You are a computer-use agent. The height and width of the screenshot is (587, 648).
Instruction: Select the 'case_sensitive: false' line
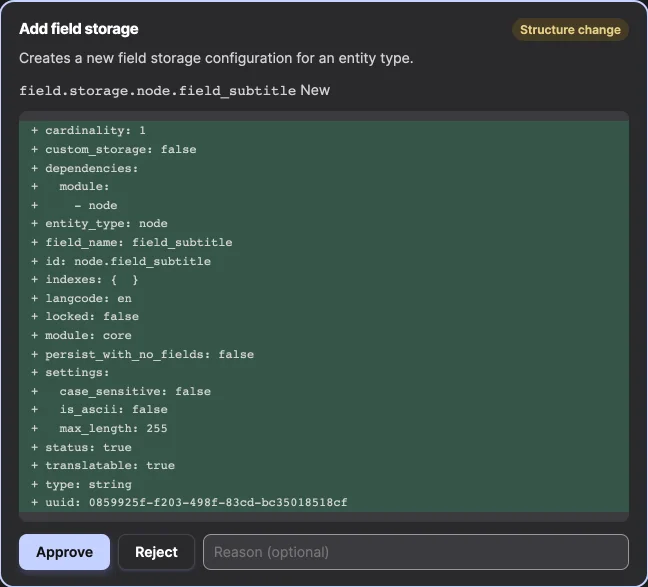324,391
